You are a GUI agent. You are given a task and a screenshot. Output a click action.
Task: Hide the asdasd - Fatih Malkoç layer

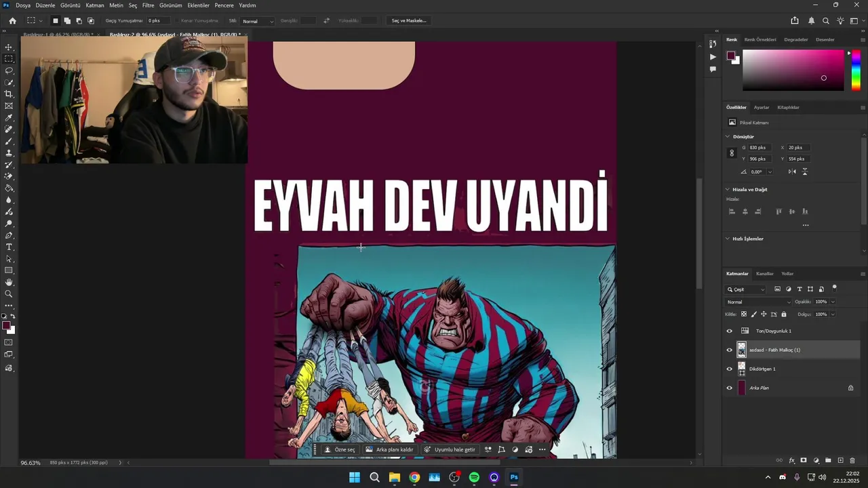pyautogui.click(x=730, y=350)
